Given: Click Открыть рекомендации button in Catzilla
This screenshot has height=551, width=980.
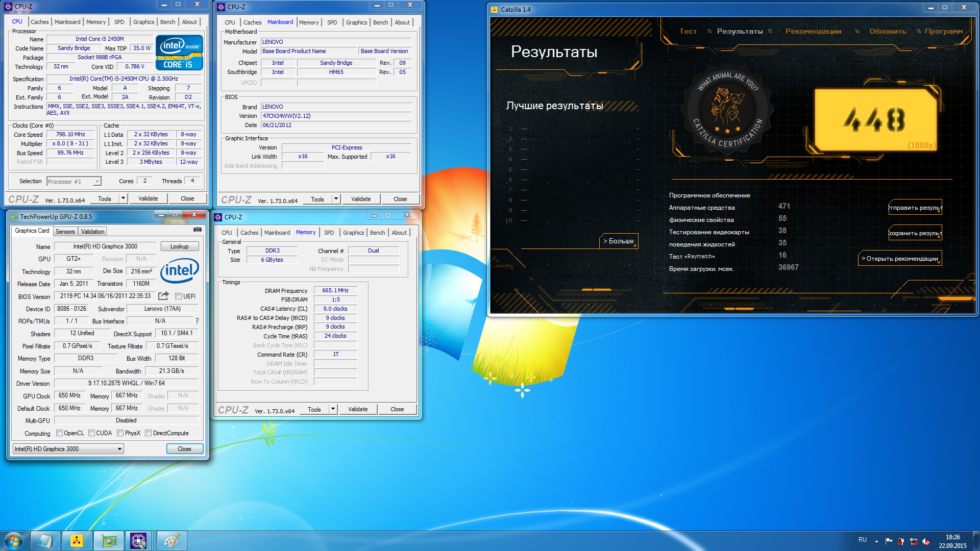Looking at the screenshot, I should coord(900,259).
